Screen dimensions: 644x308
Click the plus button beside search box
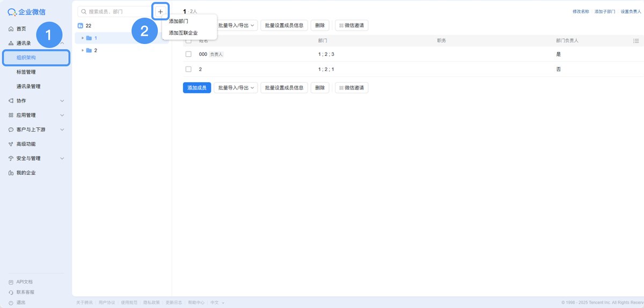pyautogui.click(x=160, y=11)
